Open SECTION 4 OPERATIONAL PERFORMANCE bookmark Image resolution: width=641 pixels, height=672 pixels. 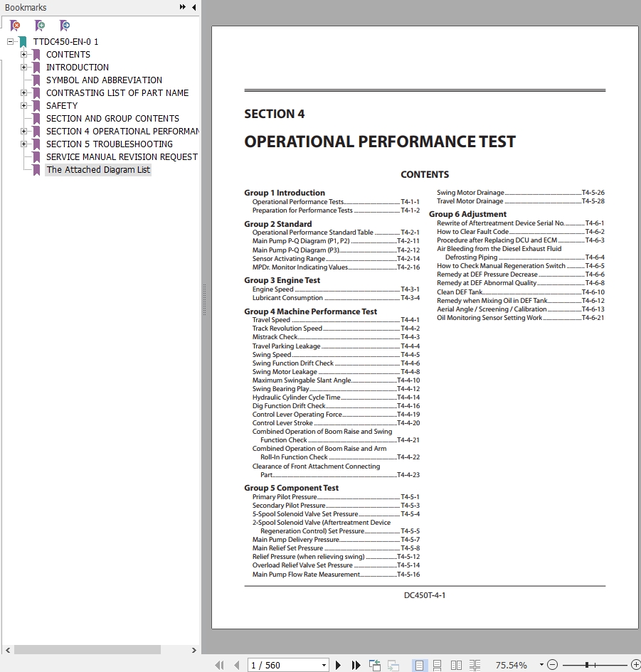click(122, 131)
